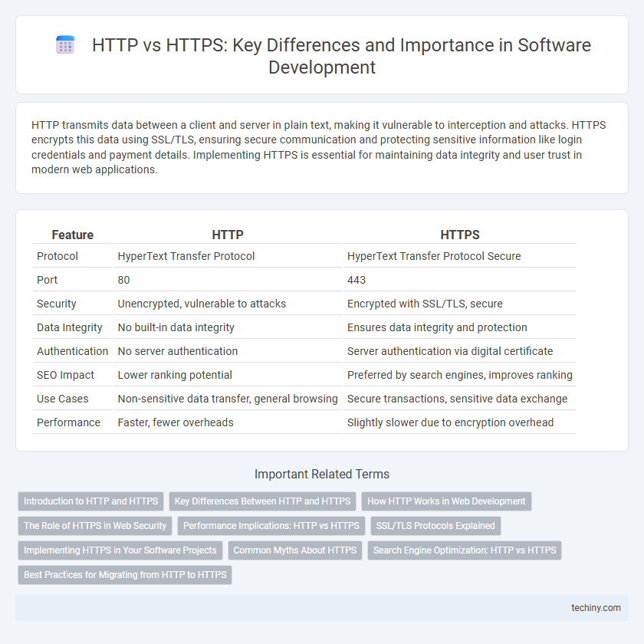Open Common Myths About HTTPS tag

(x=295, y=550)
